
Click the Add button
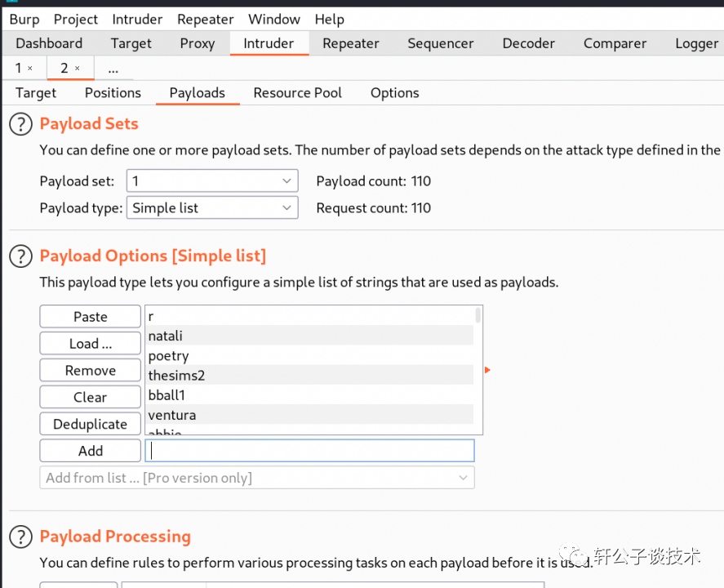(90, 450)
